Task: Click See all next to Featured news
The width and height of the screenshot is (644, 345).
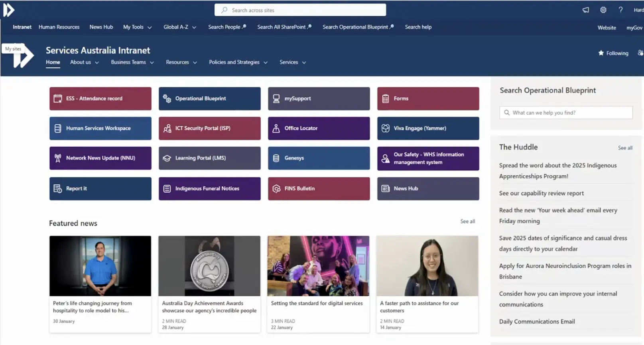Action: tap(467, 221)
